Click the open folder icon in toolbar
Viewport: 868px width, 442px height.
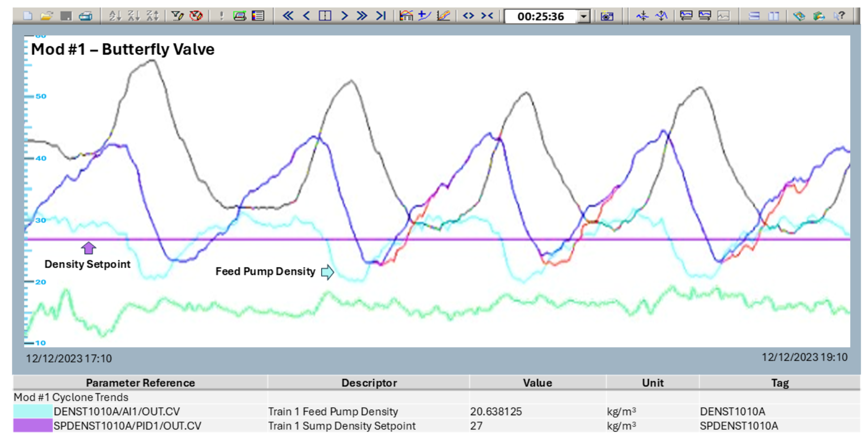point(47,16)
